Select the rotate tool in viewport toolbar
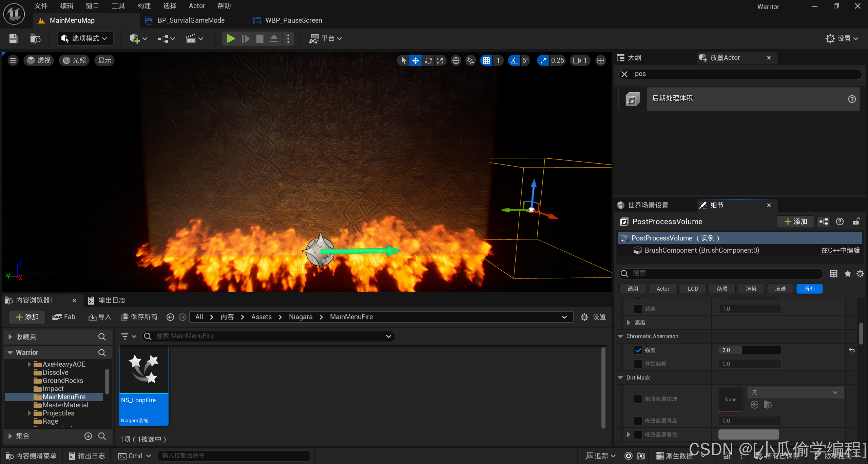868x464 pixels. [x=428, y=61]
